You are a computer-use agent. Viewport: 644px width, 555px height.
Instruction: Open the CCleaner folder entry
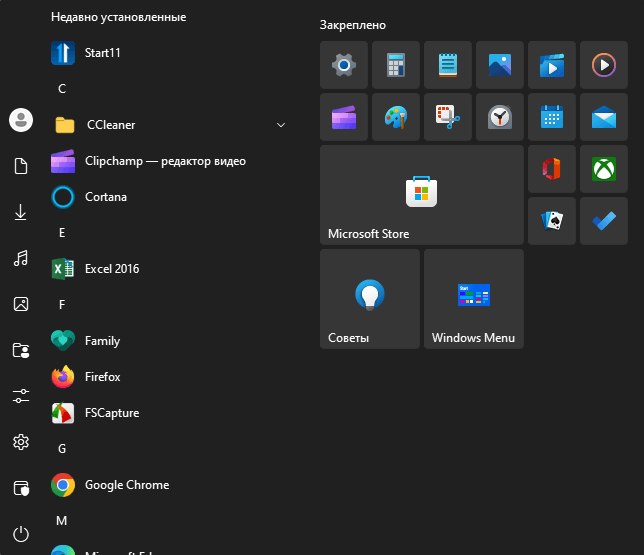point(170,125)
